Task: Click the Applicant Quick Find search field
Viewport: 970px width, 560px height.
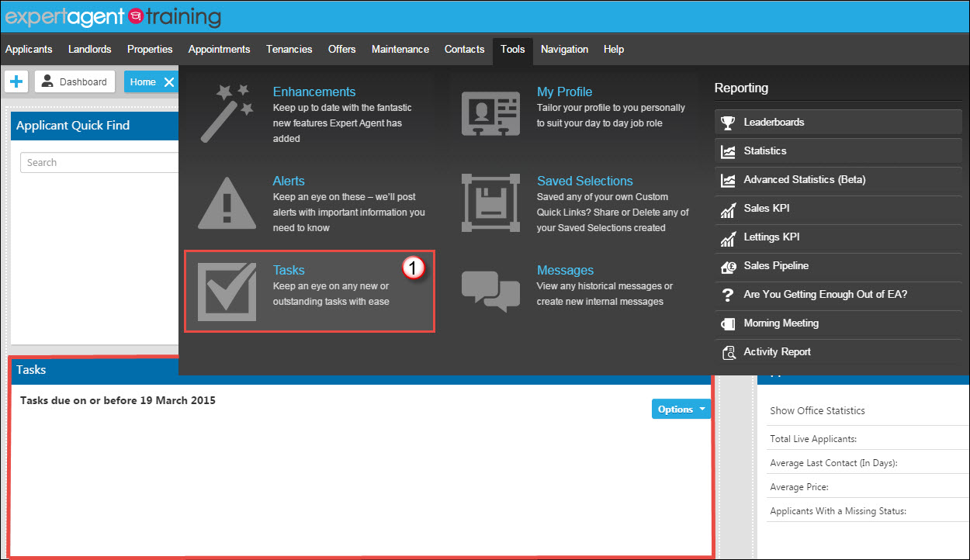Action: click(99, 162)
